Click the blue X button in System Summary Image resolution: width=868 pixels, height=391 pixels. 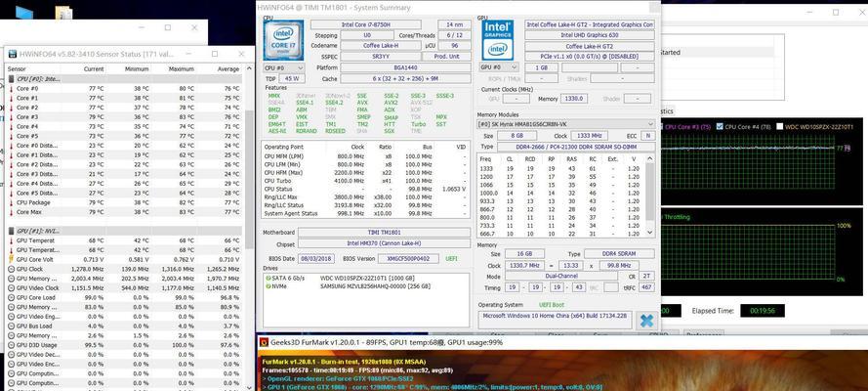click(x=645, y=320)
